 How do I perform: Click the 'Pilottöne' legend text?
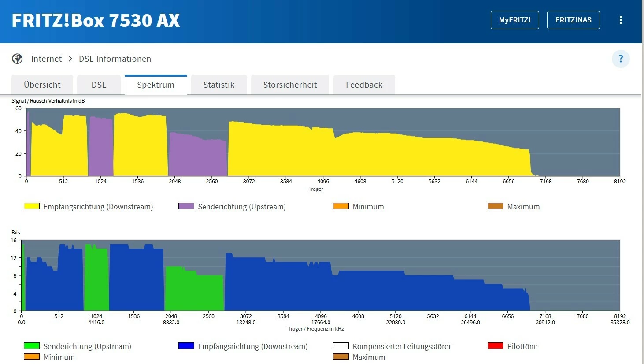[x=522, y=346]
